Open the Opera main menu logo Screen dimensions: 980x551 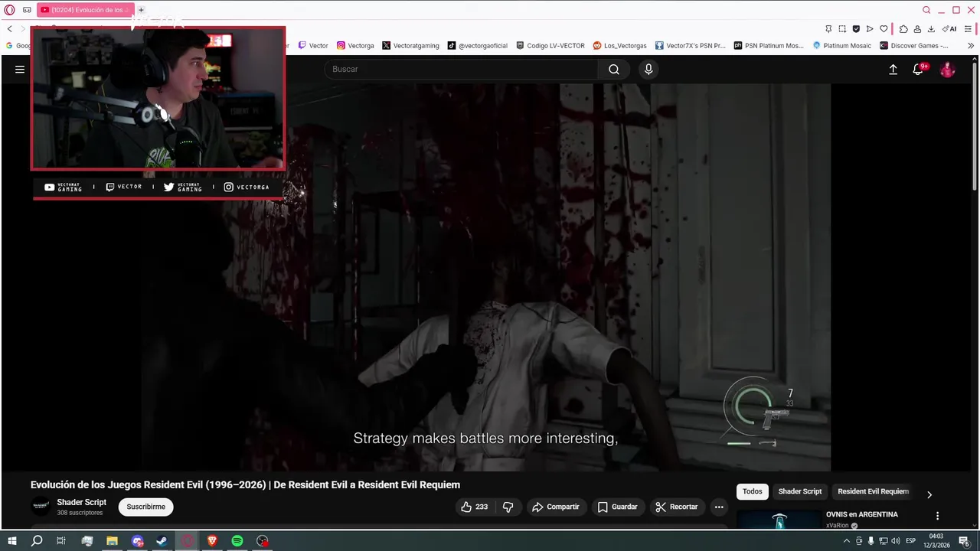coord(9,10)
